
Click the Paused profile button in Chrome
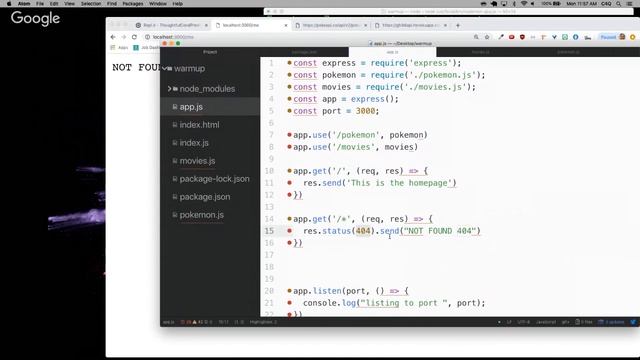tap(612, 37)
